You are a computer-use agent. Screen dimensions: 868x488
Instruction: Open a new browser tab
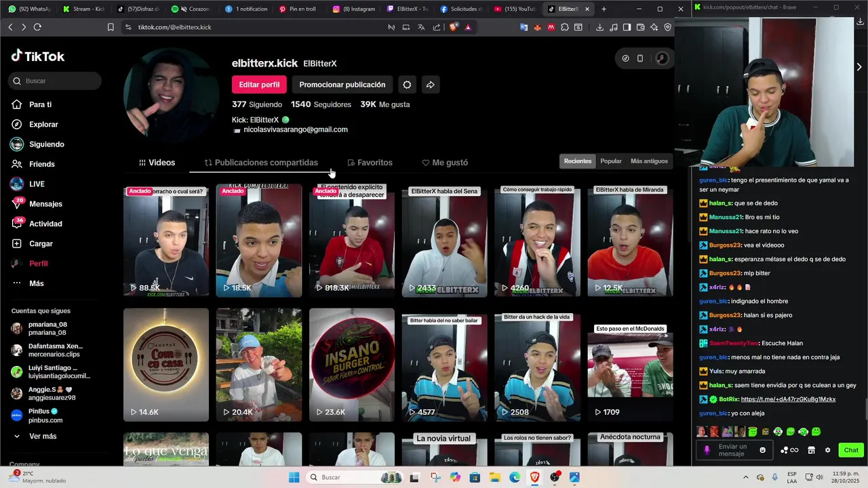coord(604,9)
